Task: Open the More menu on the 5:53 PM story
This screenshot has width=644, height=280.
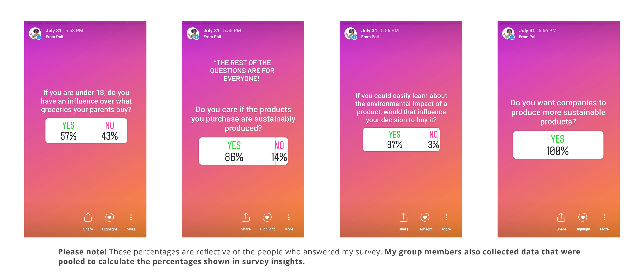Action: [131, 217]
